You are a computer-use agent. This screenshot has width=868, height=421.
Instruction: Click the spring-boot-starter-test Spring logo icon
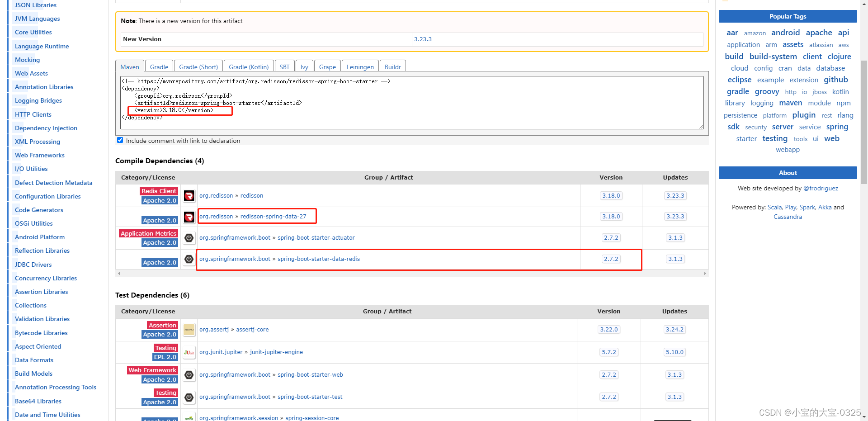pyautogui.click(x=189, y=397)
